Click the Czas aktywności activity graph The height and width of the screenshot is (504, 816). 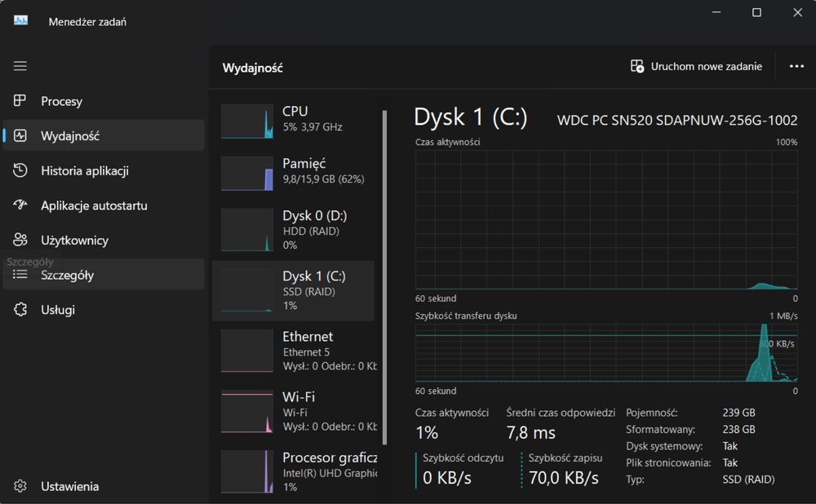click(x=606, y=219)
